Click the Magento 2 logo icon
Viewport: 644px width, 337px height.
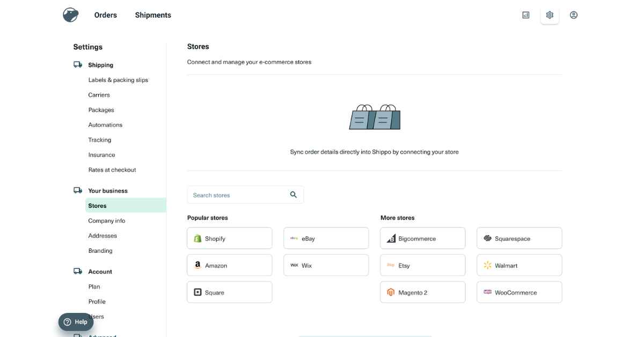[x=391, y=292]
